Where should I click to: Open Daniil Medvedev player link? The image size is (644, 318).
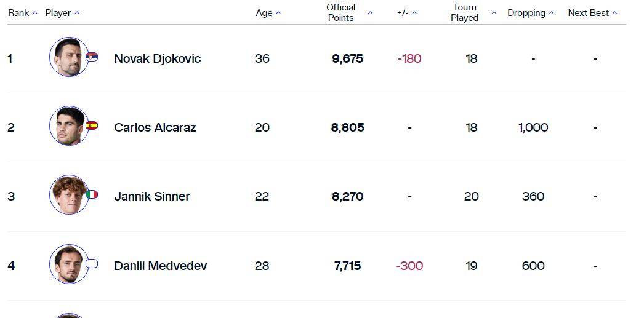[x=161, y=266]
